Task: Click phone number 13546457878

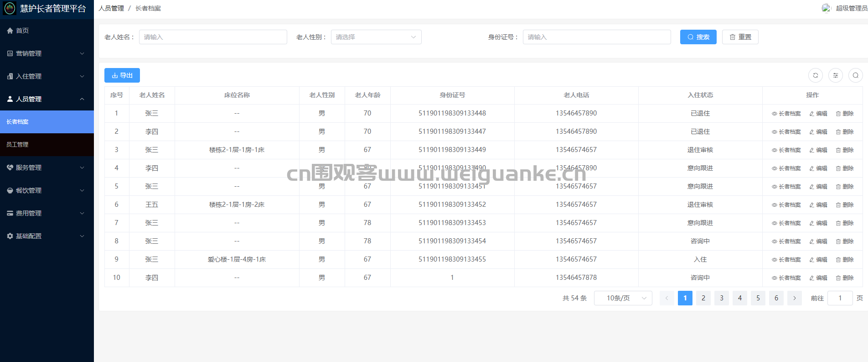Action: pyautogui.click(x=576, y=278)
